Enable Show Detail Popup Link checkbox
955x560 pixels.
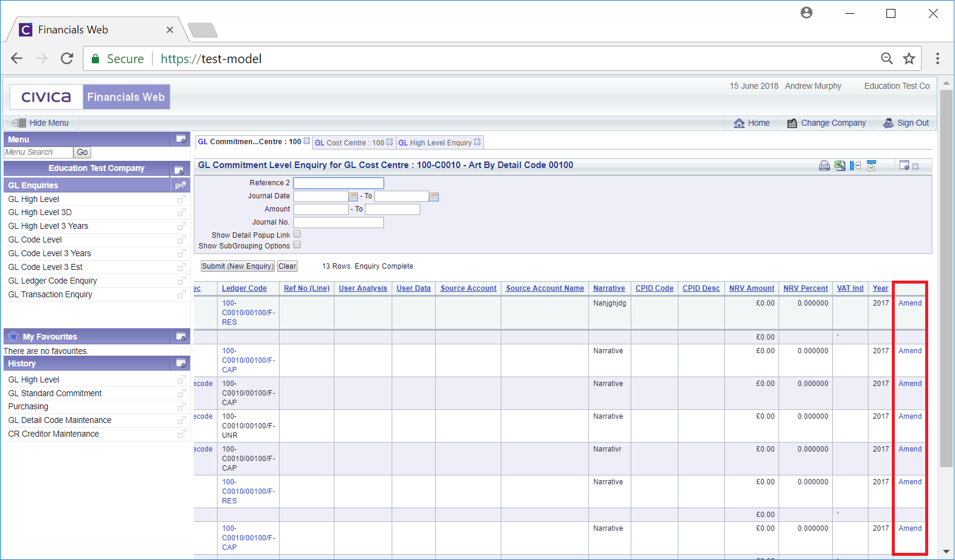(297, 234)
